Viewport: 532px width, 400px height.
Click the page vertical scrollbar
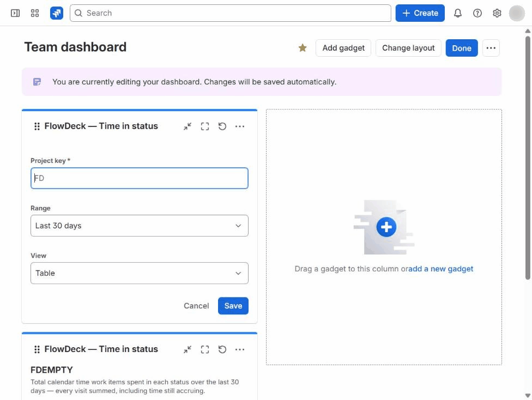click(x=528, y=157)
